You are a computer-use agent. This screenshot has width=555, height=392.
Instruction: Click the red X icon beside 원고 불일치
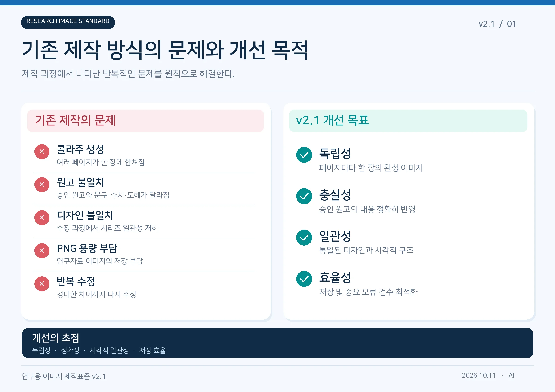point(42,185)
